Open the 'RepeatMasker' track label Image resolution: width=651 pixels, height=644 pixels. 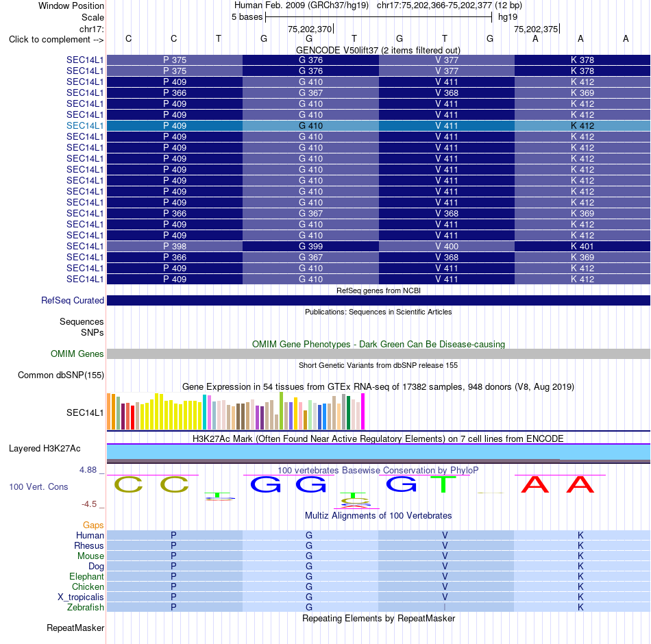coord(75,628)
